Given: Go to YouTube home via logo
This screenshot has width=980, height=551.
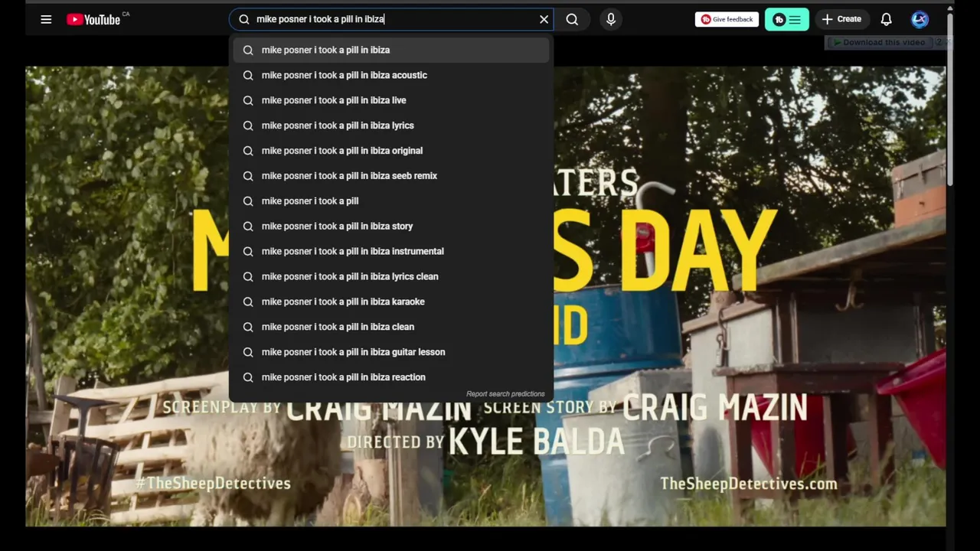Looking at the screenshot, I should coord(94,19).
